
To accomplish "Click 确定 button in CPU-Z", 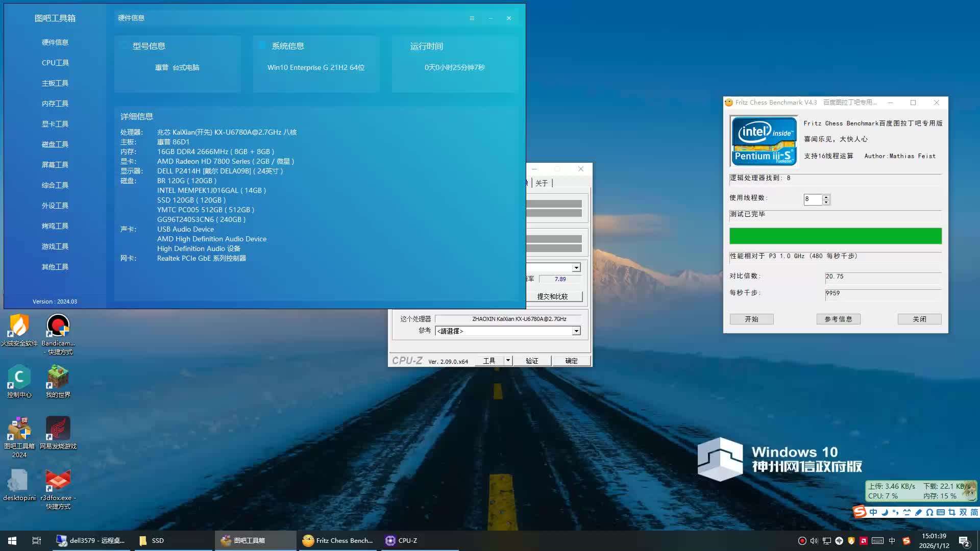I will coord(571,361).
